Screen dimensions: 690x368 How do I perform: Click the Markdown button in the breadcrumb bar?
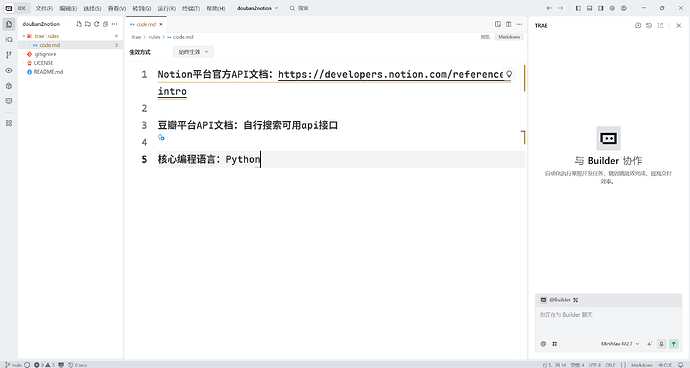click(x=509, y=37)
